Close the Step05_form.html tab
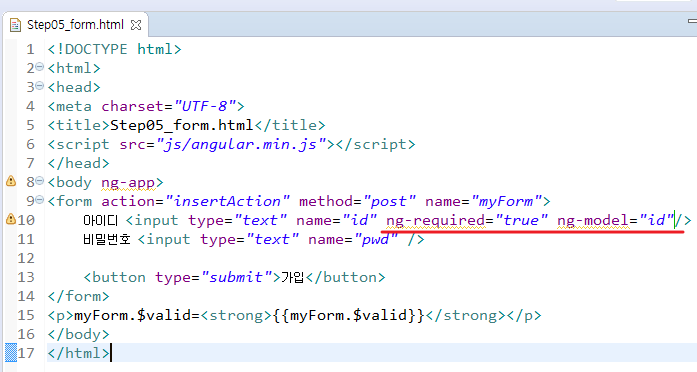This screenshot has width=697, height=372. tap(136, 25)
